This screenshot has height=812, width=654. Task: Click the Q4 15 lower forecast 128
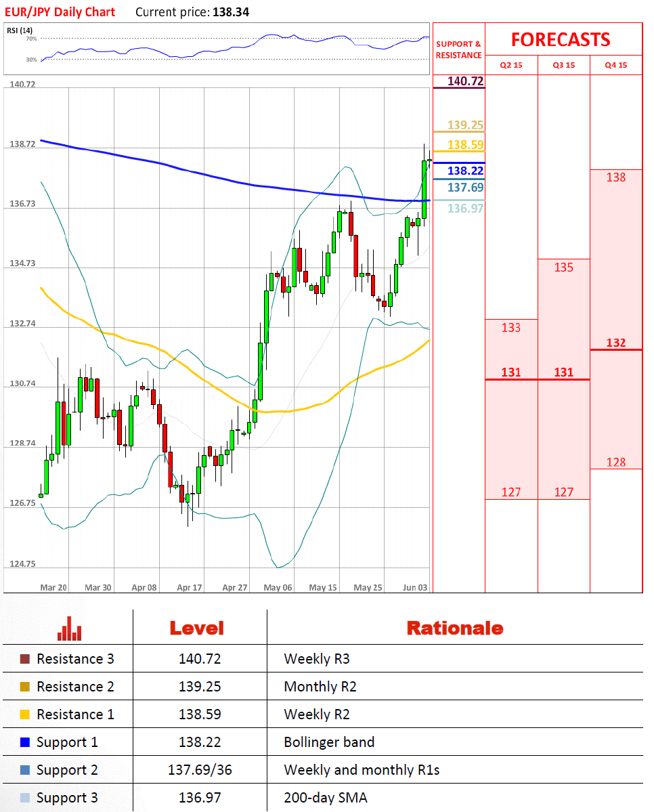[x=616, y=463]
